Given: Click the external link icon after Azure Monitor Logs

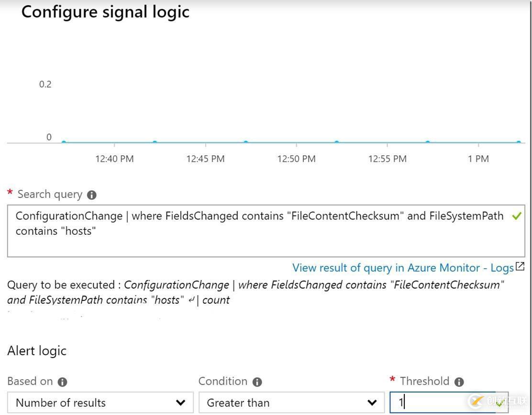Looking at the screenshot, I should [520, 267].
